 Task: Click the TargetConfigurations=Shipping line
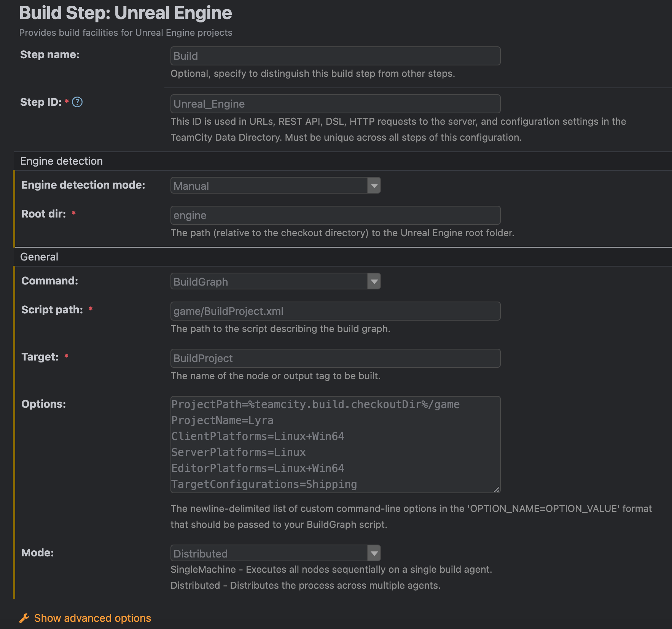264,484
